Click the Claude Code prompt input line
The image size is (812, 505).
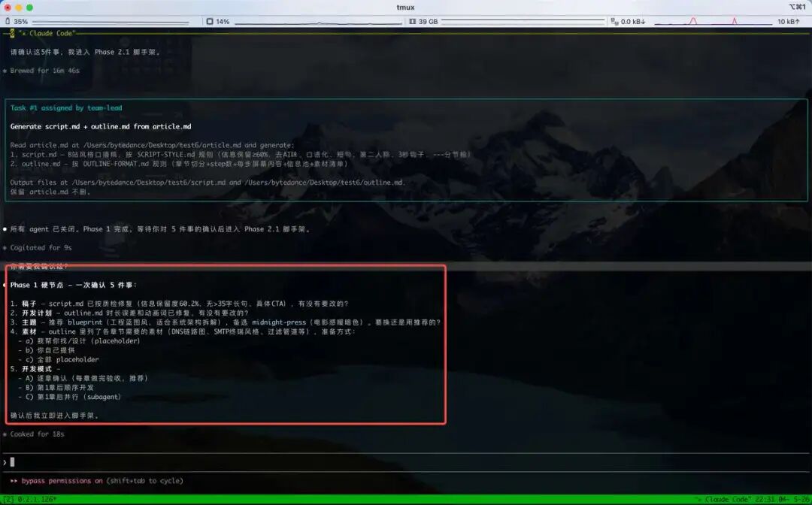point(406,462)
